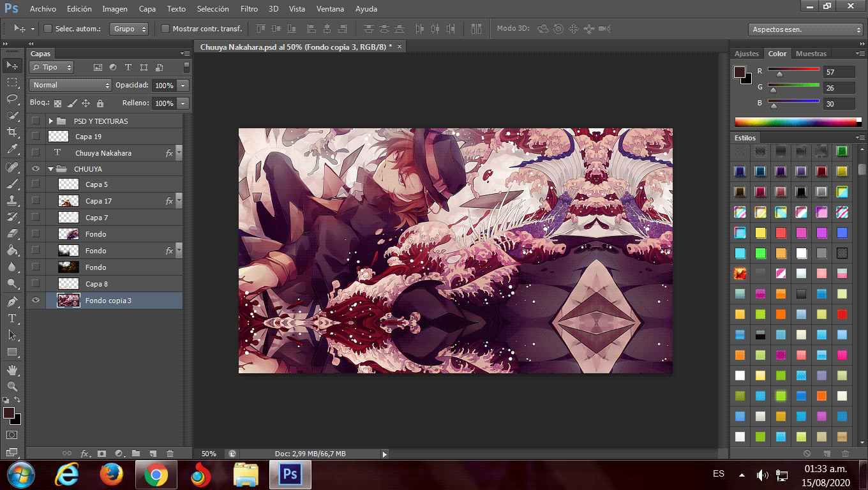868x490 pixels.
Task: Select the Crop tool
Action: [12, 132]
